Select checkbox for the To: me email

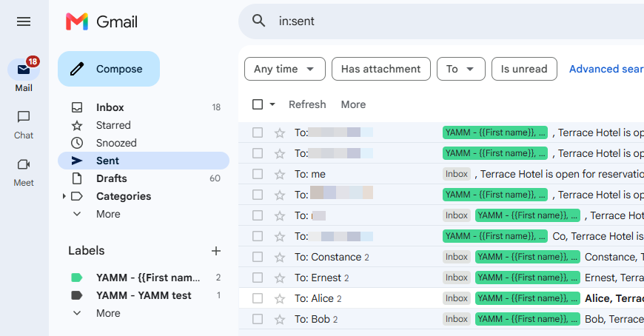pyautogui.click(x=258, y=174)
